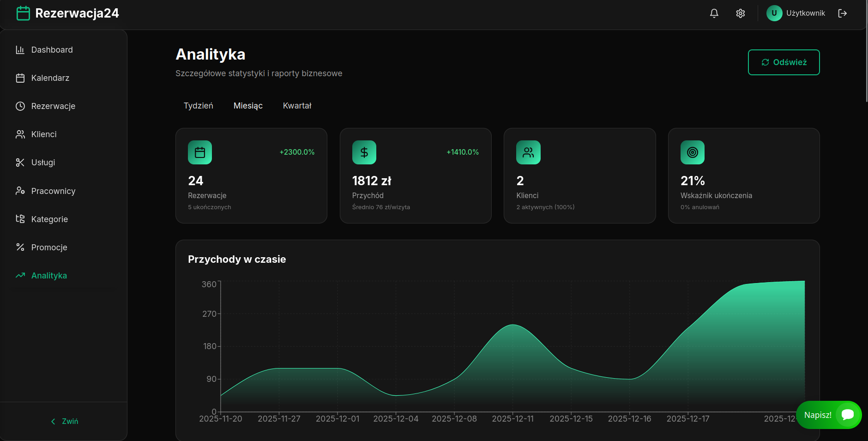868x441 pixels.
Task: Select the Kwartał view
Action: pyautogui.click(x=297, y=106)
